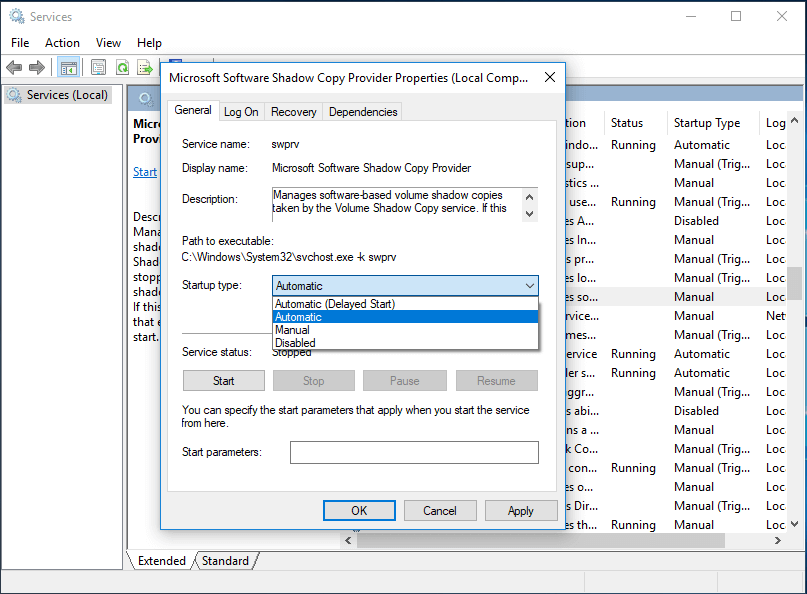
Task: Switch to the Standard view tab
Action: pyautogui.click(x=225, y=561)
